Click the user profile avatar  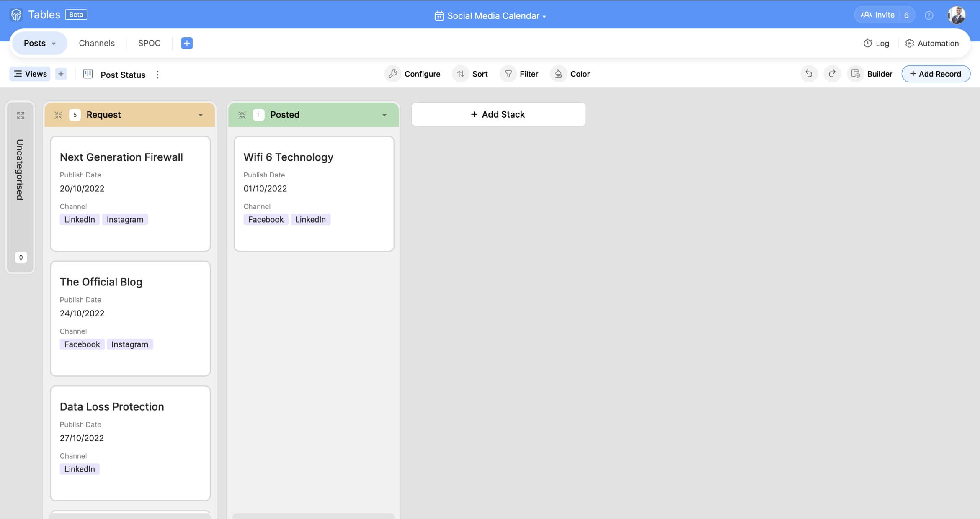click(x=957, y=15)
